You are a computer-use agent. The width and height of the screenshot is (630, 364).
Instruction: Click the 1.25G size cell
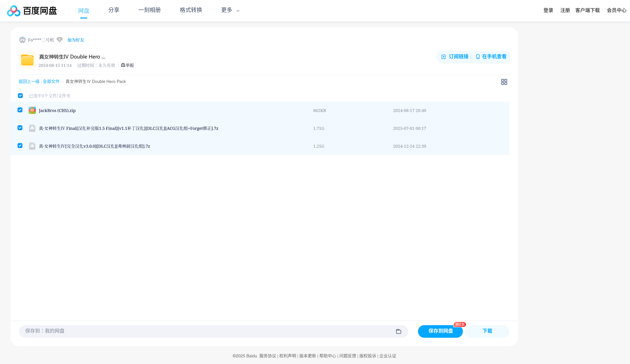point(319,146)
